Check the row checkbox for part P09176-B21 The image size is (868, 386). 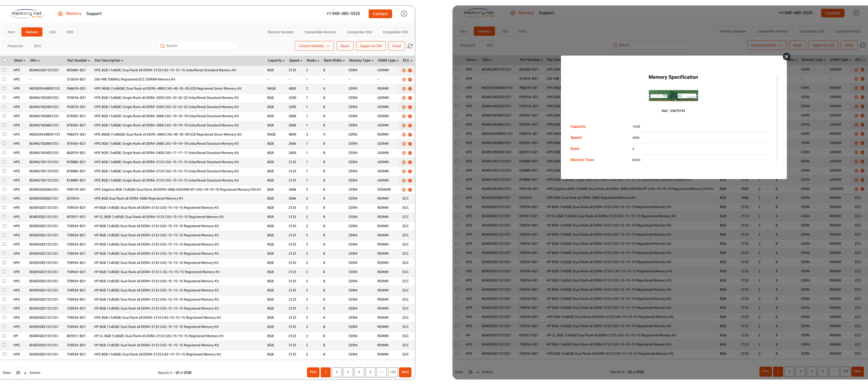point(5,189)
